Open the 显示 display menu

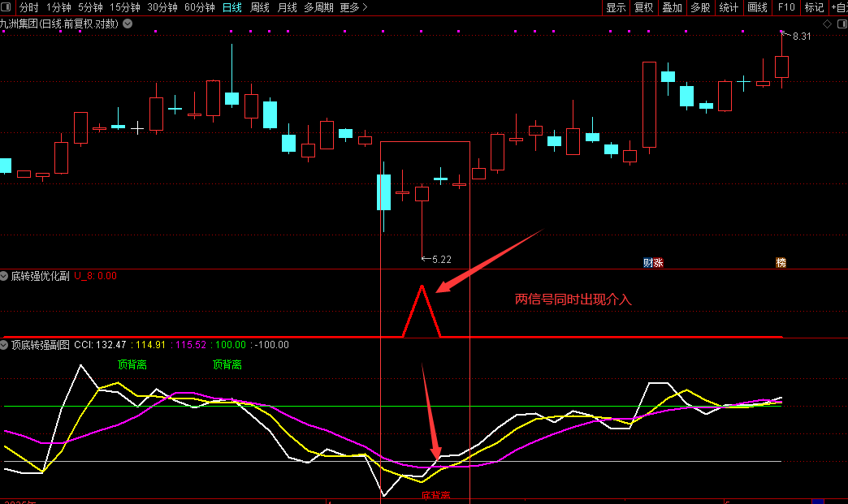[x=616, y=7]
